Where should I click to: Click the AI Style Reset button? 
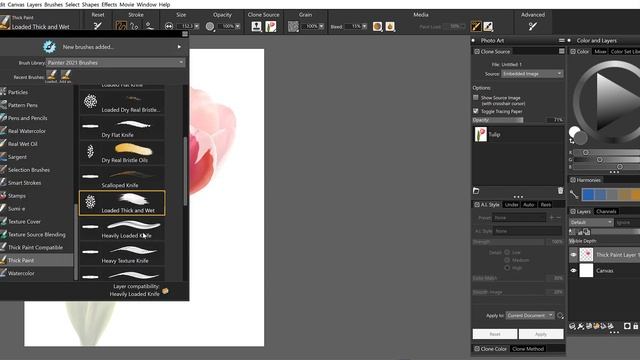[495, 334]
